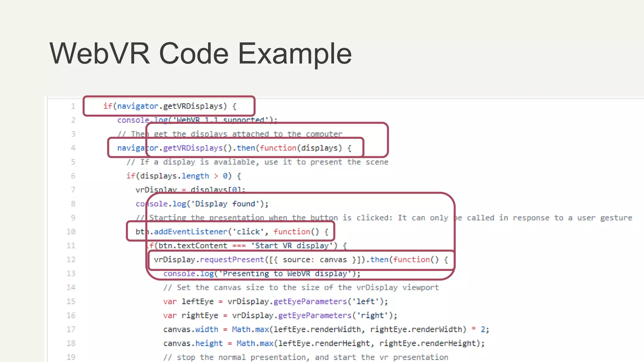
Task: Select the comment 'Starting the presentation when the button is clicked'
Action: (x=384, y=218)
